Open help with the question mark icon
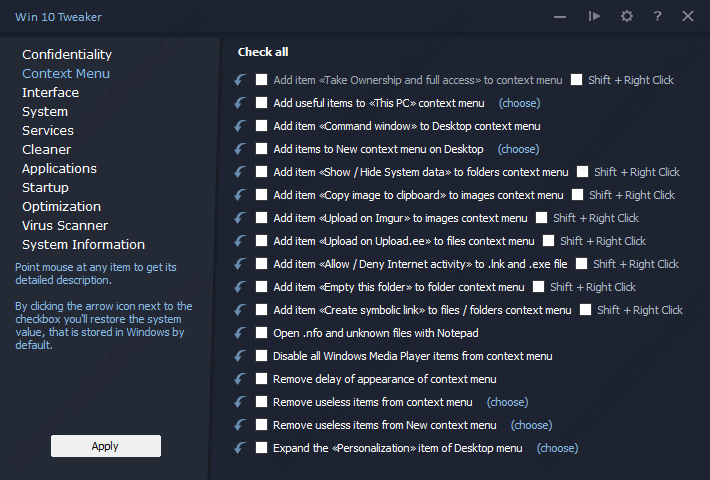 pyautogui.click(x=657, y=16)
